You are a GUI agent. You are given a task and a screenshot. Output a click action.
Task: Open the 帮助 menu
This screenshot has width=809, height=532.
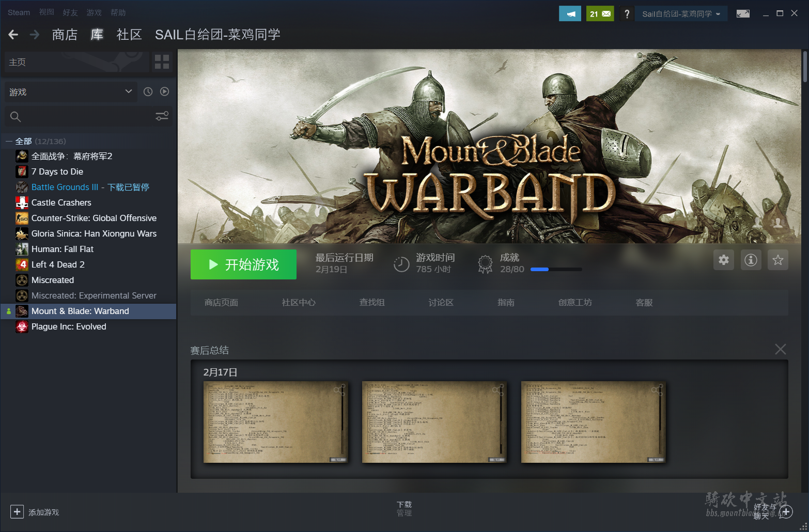coord(118,12)
